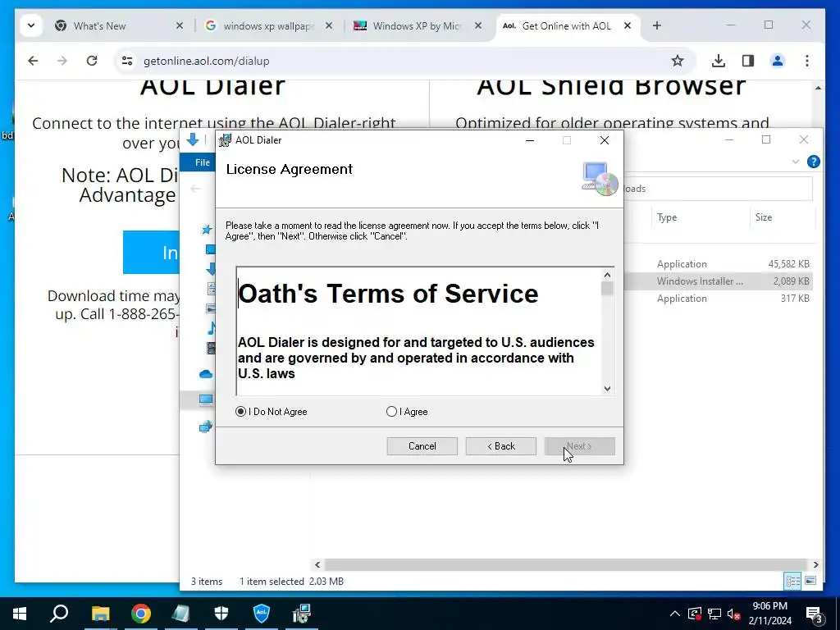Expand the File Explorer ribbon chevron

point(796,162)
